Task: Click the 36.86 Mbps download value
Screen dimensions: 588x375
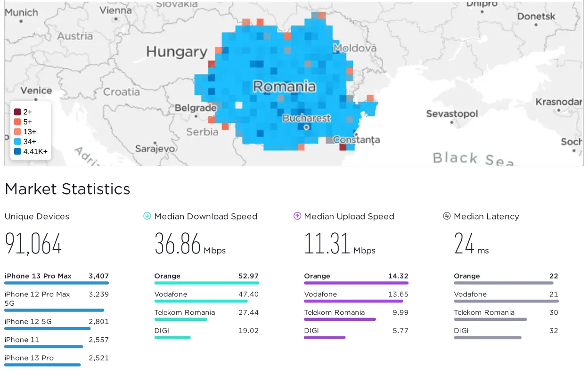Action: click(190, 244)
